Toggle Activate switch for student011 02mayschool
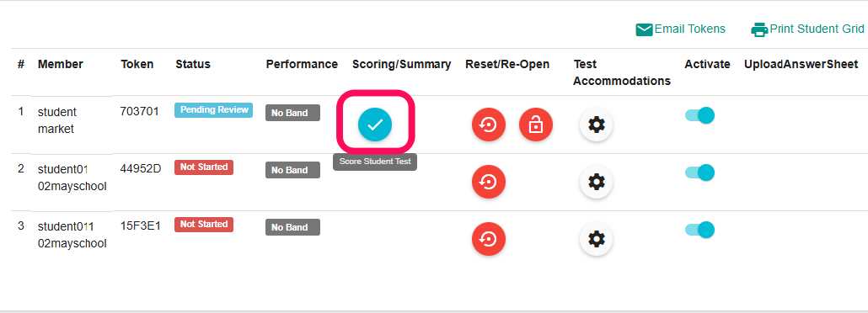Screen dimensions: 868x313 [699, 230]
